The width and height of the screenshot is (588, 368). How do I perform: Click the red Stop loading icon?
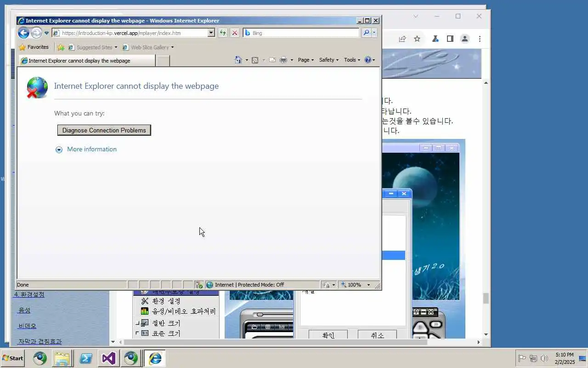tap(235, 33)
